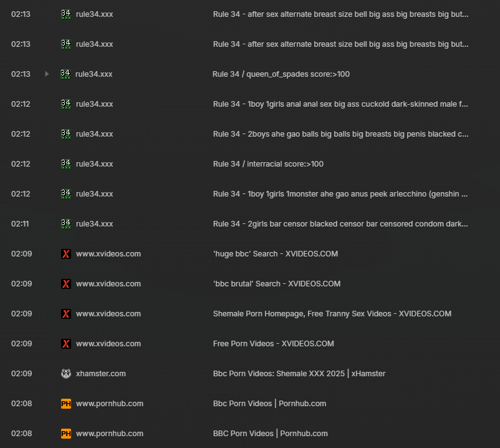Click 'rule34.xxx' domain beside 'queen_of_spades' entry

point(94,74)
